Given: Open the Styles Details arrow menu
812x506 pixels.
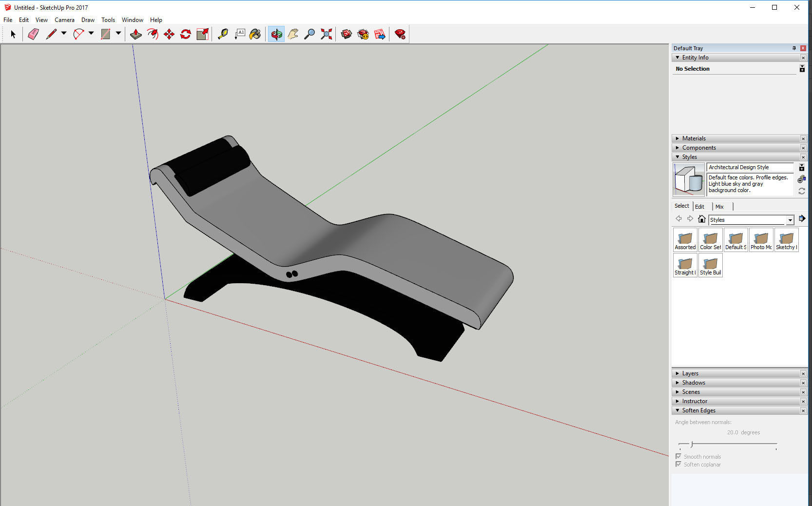Looking at the screenshot, I should pyautogui.click(x=802, y=218).
